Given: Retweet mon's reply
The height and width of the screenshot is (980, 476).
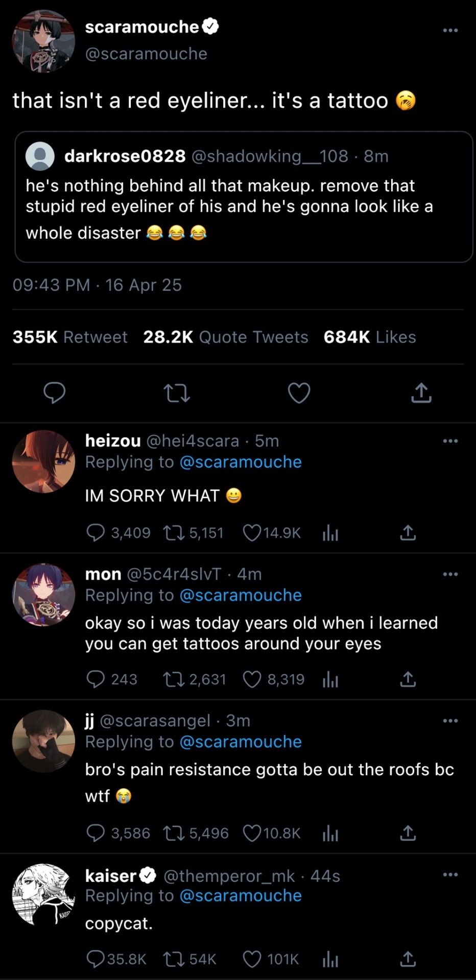Looking at the screenshot, I should click(172, 679).
